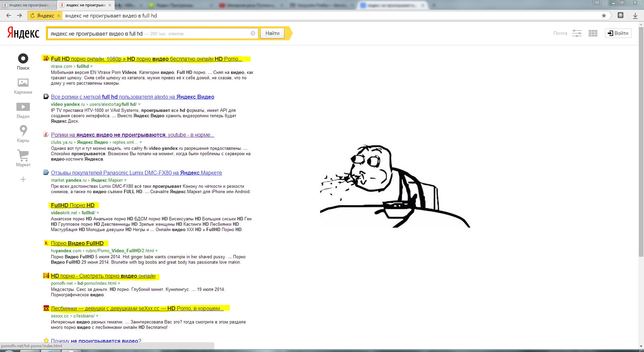Expand the dropdown arrow next to video.yandex.ru URL
Image resolution: width=644 pixels, height=352 pixels.
(x=140, y=104)
